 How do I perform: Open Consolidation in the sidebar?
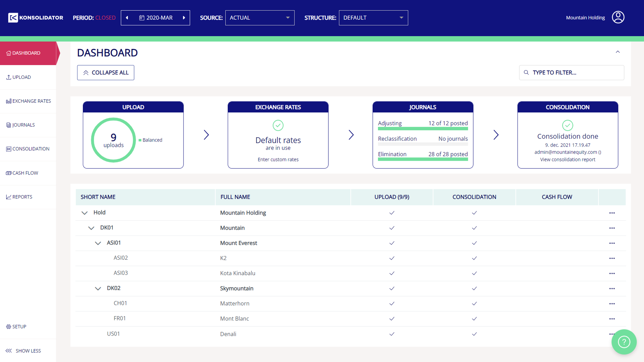pyautogui.click(x=28, y=149)
